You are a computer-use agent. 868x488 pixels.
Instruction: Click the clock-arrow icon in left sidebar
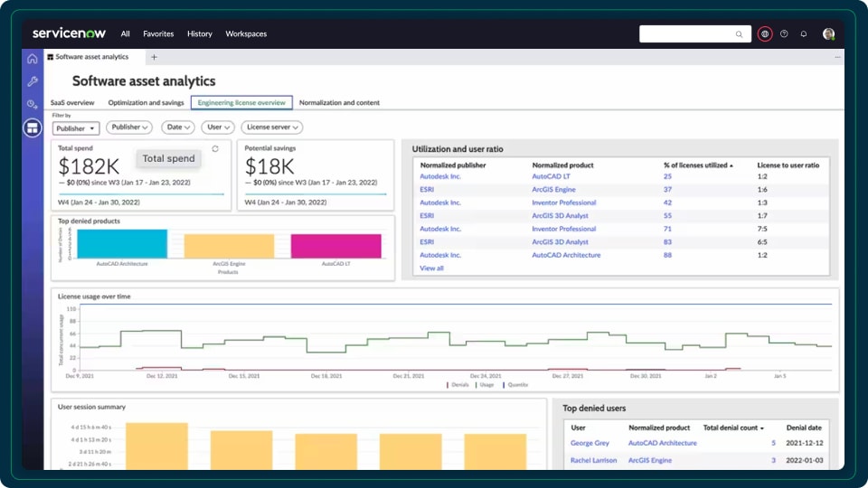(x=33, y=105)
